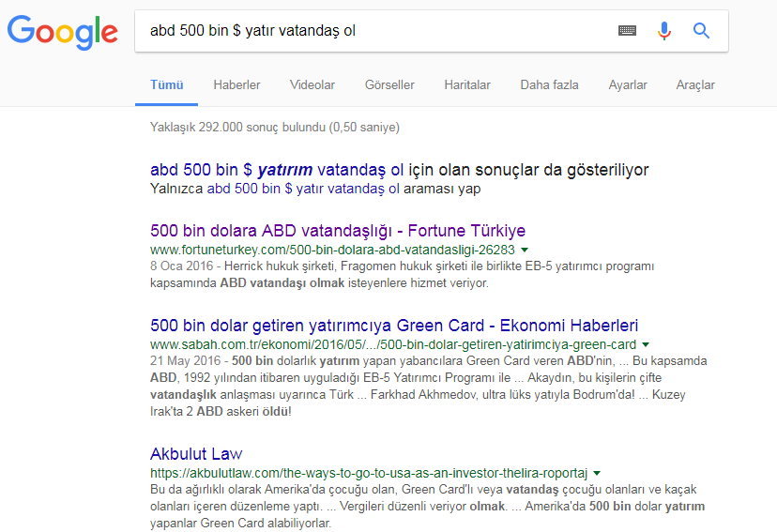Click the snippet date 21 May 2016
This screenshot has height=532, width=777.
pos(185,360)
